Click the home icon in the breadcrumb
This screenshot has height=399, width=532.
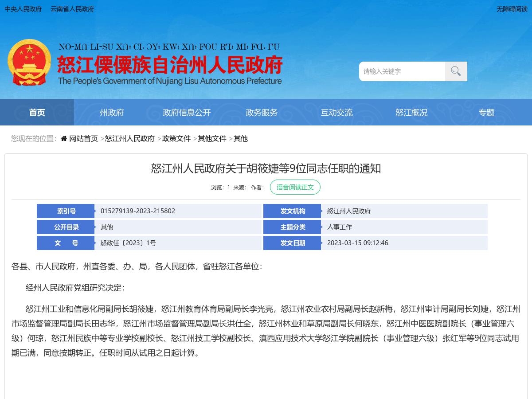63,138
